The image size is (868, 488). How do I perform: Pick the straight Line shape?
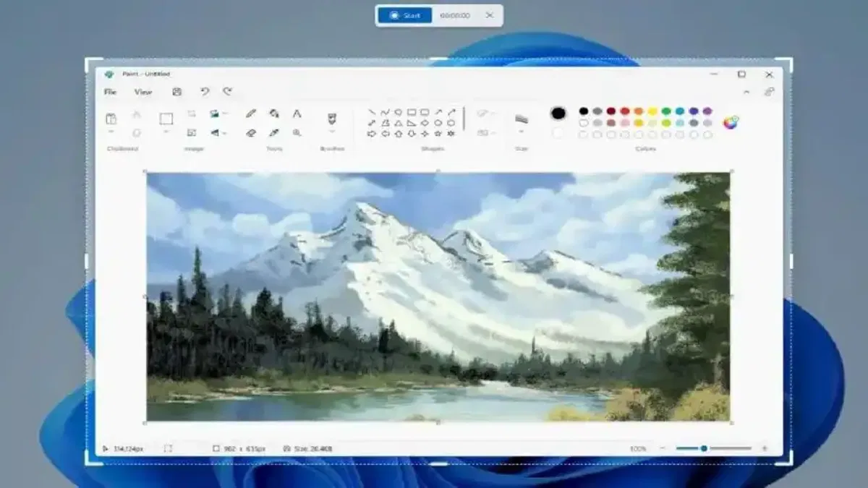click(x=372, y=113)
